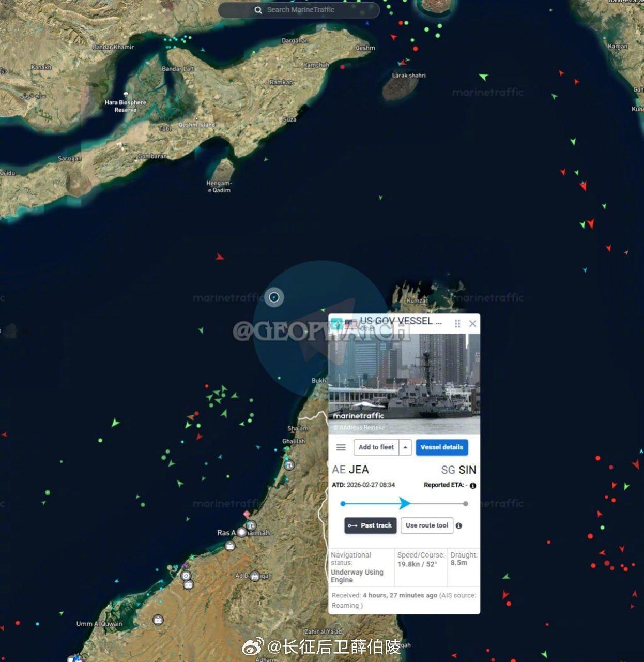
Task: Click the US GOV VESSEL title
Action: [x=401, y=321]
